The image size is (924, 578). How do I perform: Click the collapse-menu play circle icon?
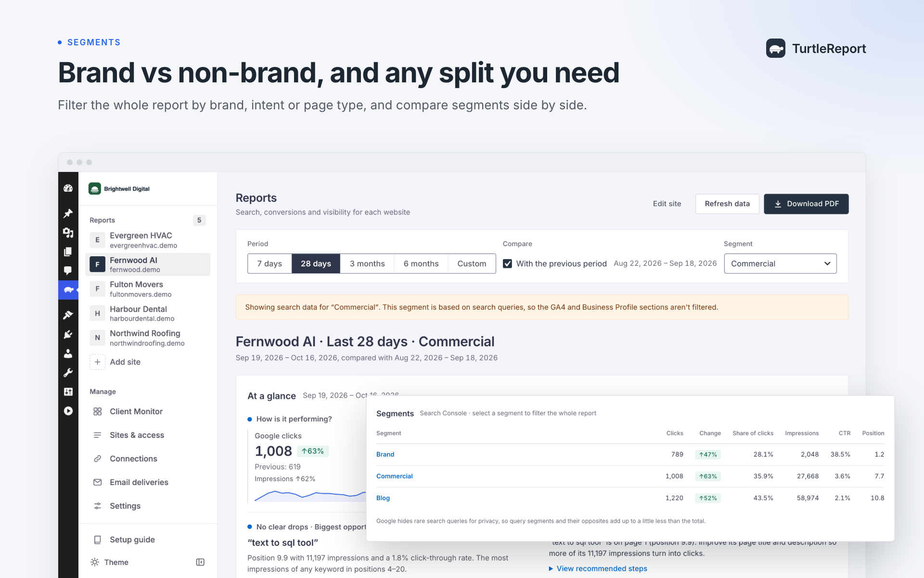(68, 411)
